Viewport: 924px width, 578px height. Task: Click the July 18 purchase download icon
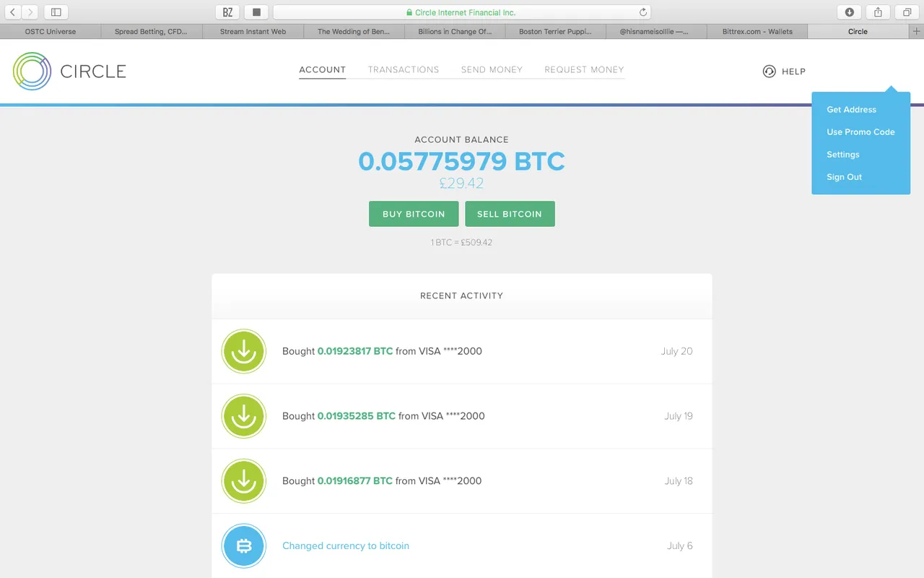coord(244,481)
